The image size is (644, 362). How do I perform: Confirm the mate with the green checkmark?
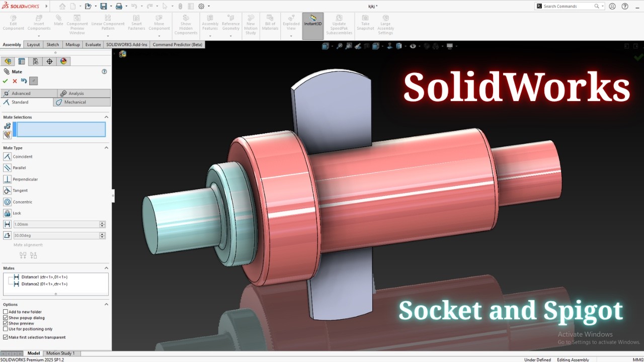click(x=5, y=81)
